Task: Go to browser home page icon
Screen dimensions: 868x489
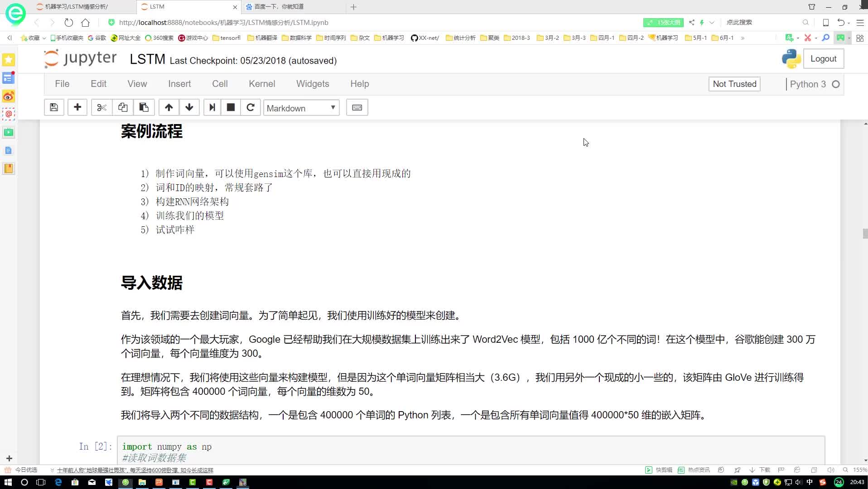Action: 85,22
